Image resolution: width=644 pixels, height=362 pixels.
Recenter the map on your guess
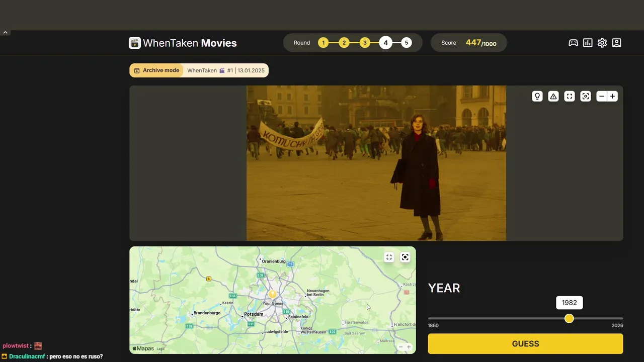[x=405, y=257]
